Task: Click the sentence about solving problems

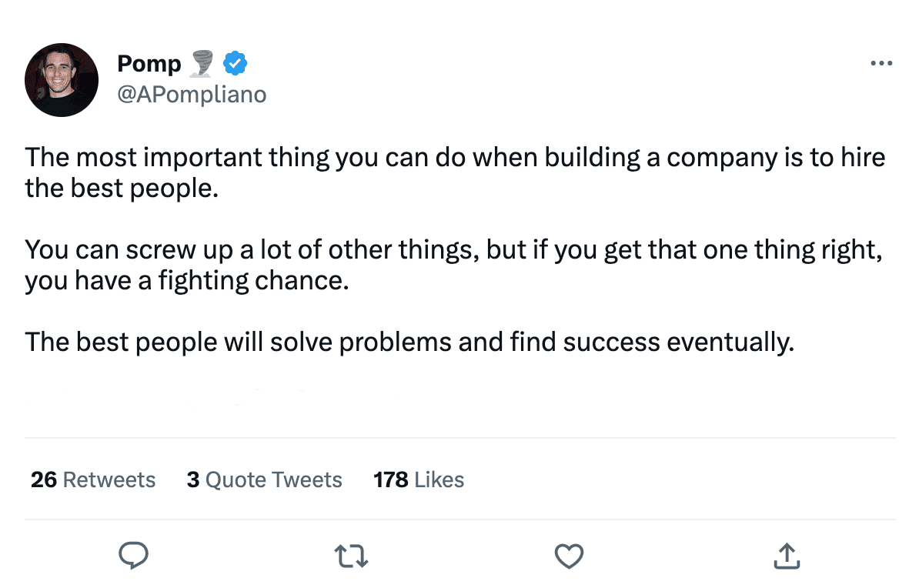Action: tap(409, 342)
